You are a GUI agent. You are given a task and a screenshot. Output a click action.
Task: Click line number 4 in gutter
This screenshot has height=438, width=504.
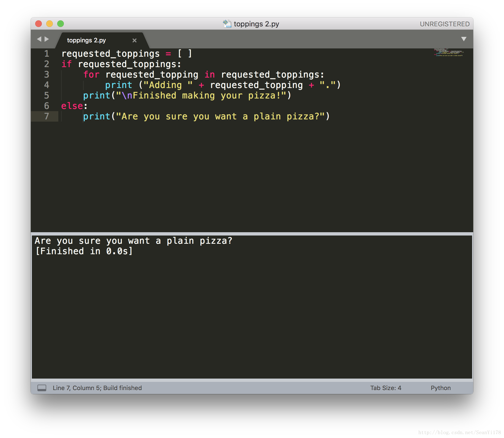tap(47, 85)
